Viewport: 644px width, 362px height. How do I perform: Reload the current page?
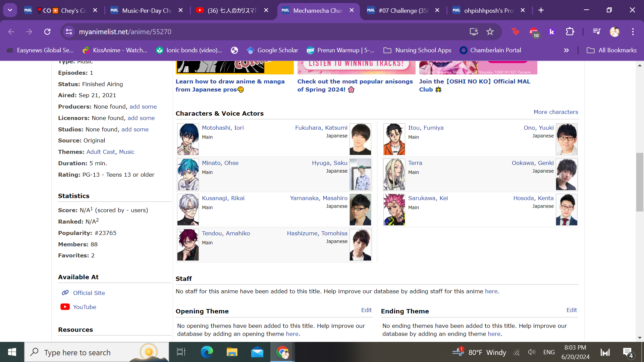click(47, 32)
